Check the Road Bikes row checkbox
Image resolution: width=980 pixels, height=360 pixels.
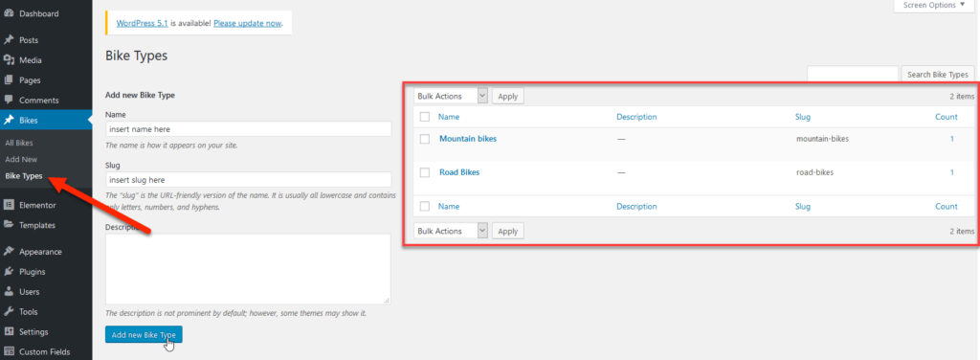pyautogui.click(x=425, y=172)
